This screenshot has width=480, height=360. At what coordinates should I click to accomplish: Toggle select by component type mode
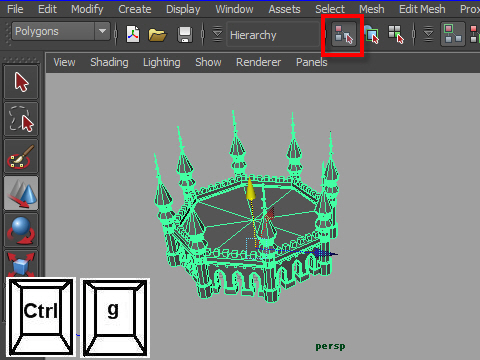tap(396, 34)
